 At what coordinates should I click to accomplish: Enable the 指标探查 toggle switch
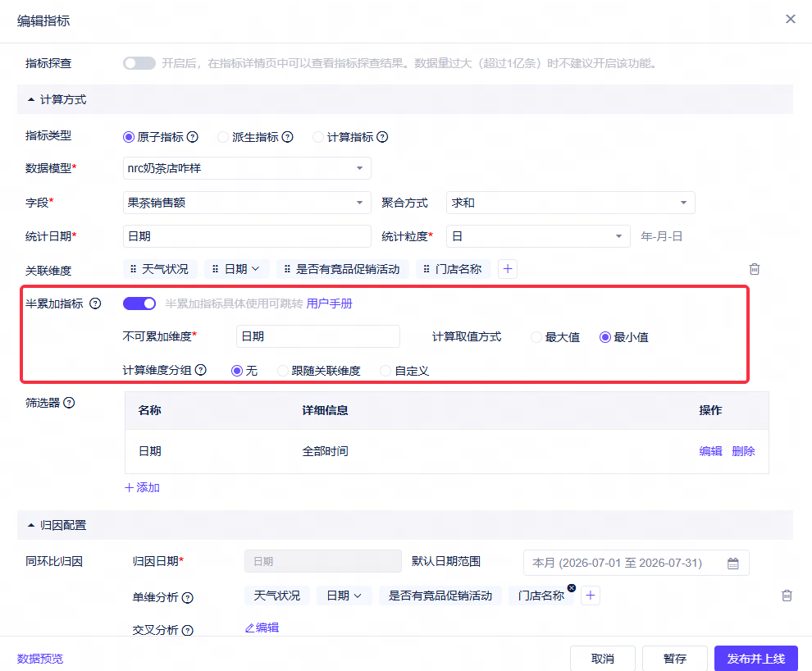pos(139,63)
